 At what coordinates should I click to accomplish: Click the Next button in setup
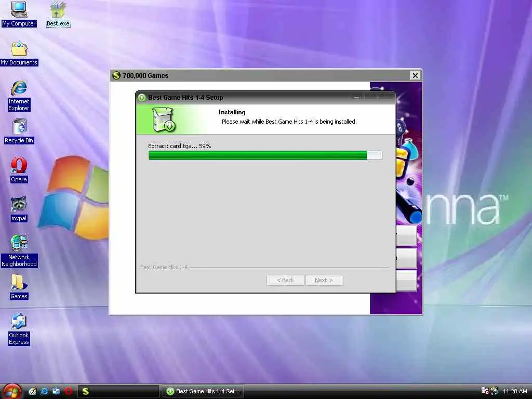[324, 280]
